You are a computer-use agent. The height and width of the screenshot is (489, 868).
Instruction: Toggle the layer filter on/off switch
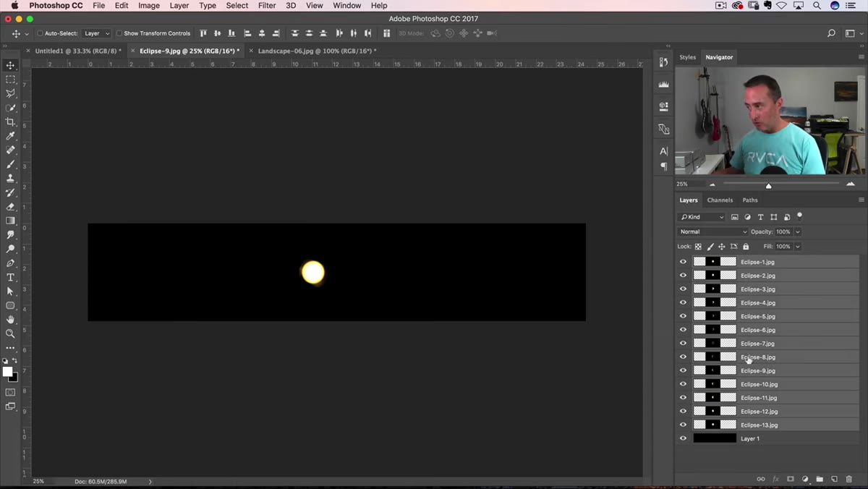tap(799, 216)
